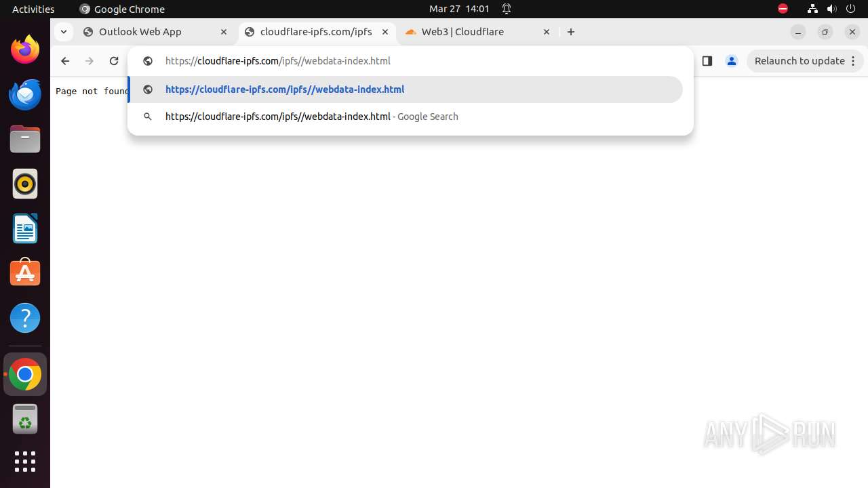Viewport: 868px width, 488px height.
Task: Launch LibreOffice Writer from the dock
Action: 25,228
